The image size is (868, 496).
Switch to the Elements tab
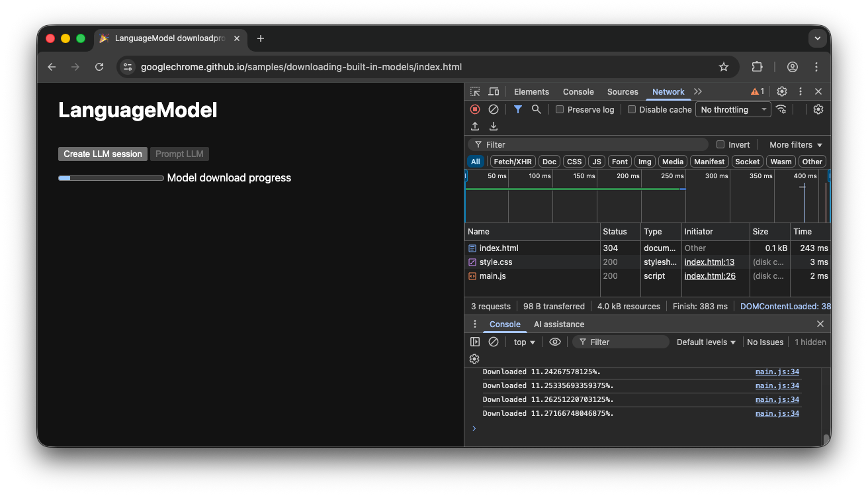click(531, 92)
